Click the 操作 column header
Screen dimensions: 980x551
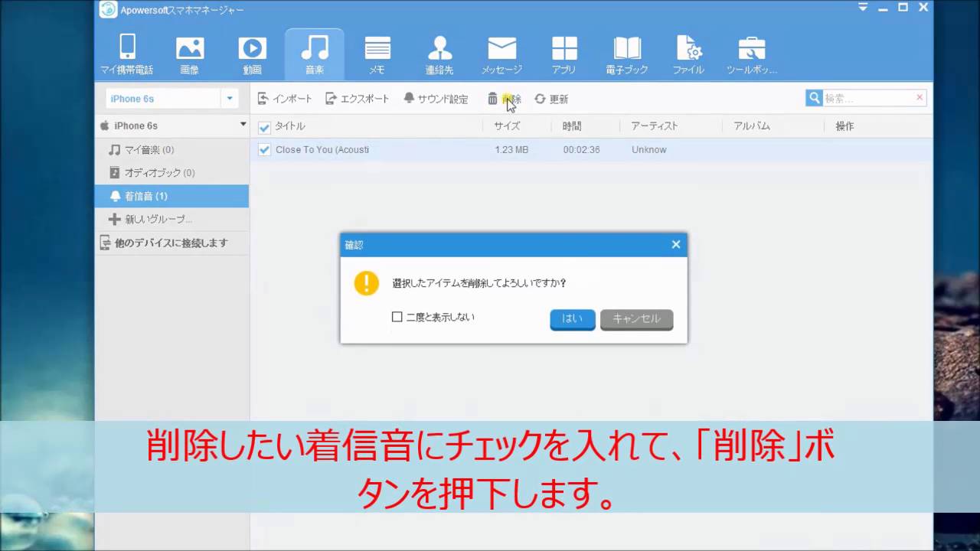[x=844, y=126]
